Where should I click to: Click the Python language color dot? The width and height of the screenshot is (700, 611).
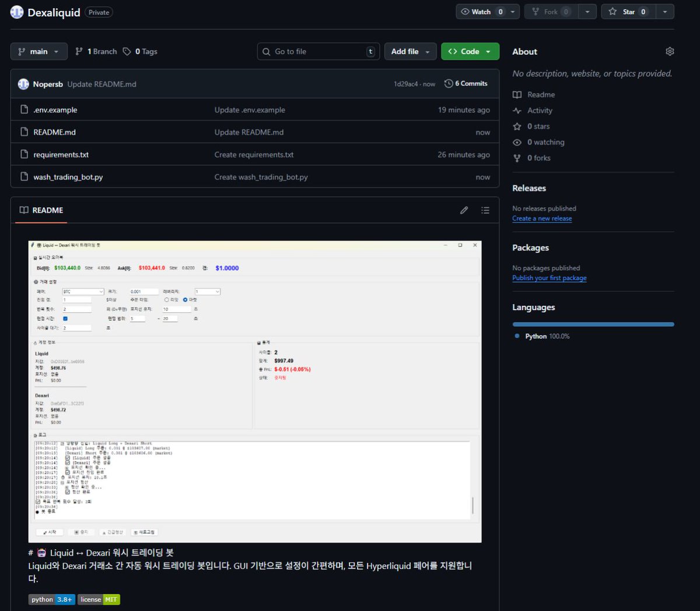517,336
